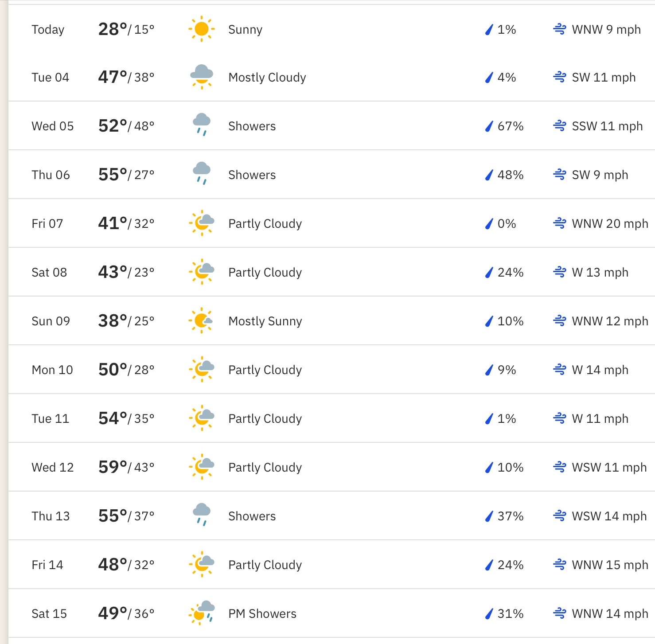Click the partly cloudy icon for Fri 07
The height and width of the screenshot is (644, 655).
coord(202,223)
